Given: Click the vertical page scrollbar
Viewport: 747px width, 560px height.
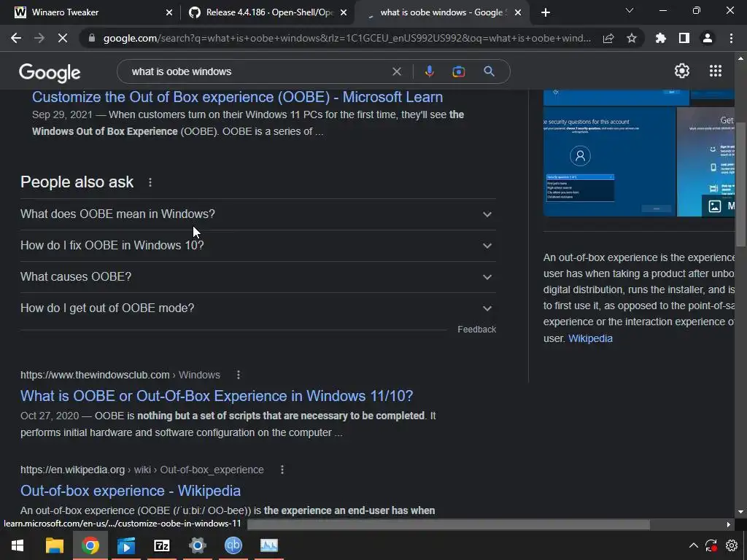Looking at the screenshot, I should (x=740, y=184).
